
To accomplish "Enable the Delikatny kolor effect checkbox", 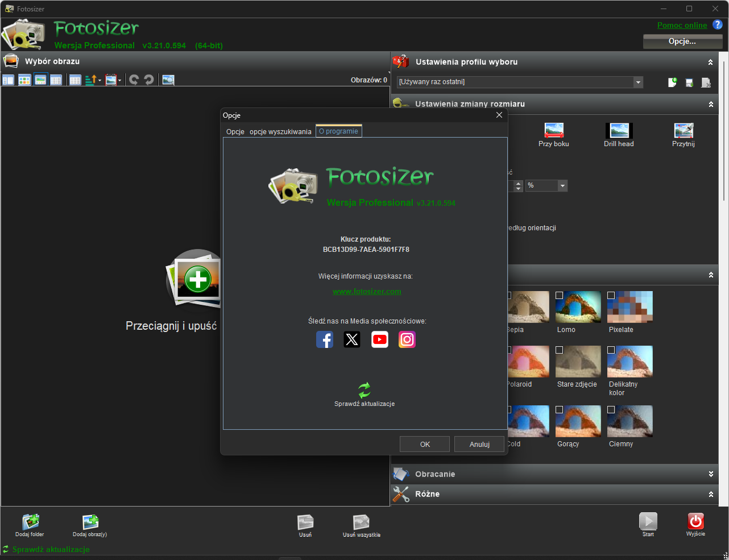I will [611, 350].
